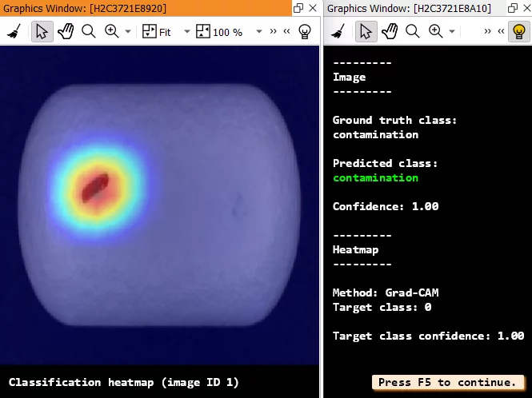
Task: Activate the hand pan tool in right window
Action: click(x=390, y=32)
